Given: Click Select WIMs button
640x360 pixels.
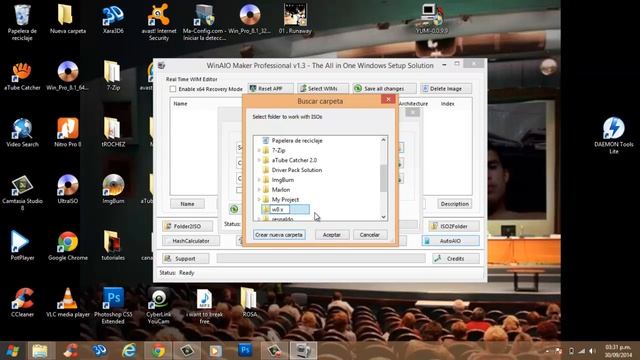Looking at the screenshot, I should click(x=322, y=89).
